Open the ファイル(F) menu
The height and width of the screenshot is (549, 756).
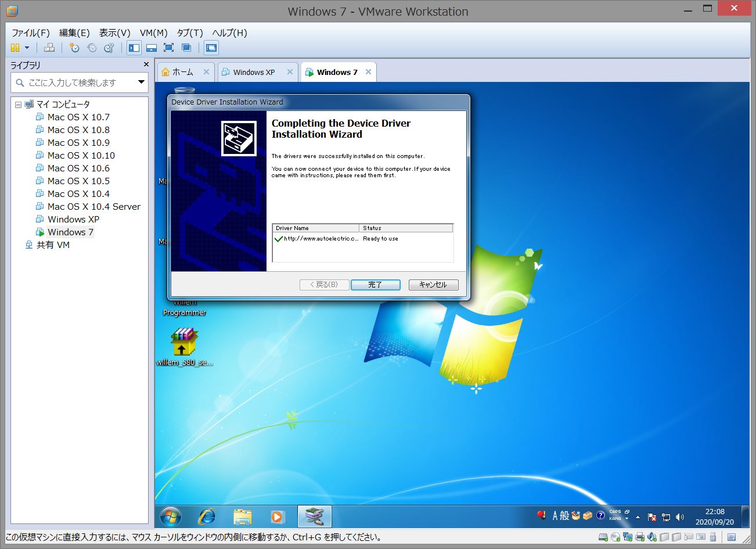(31, 33)
